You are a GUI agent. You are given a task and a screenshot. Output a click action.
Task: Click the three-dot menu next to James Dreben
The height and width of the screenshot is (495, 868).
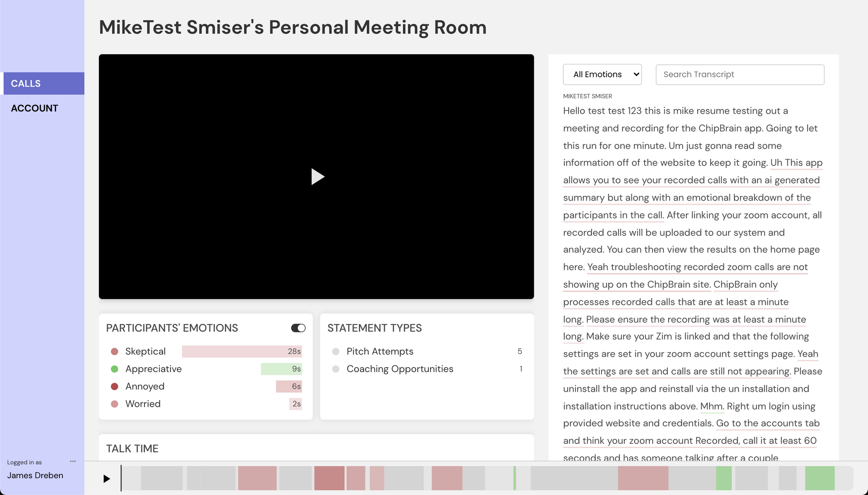[x=73, y=462]
